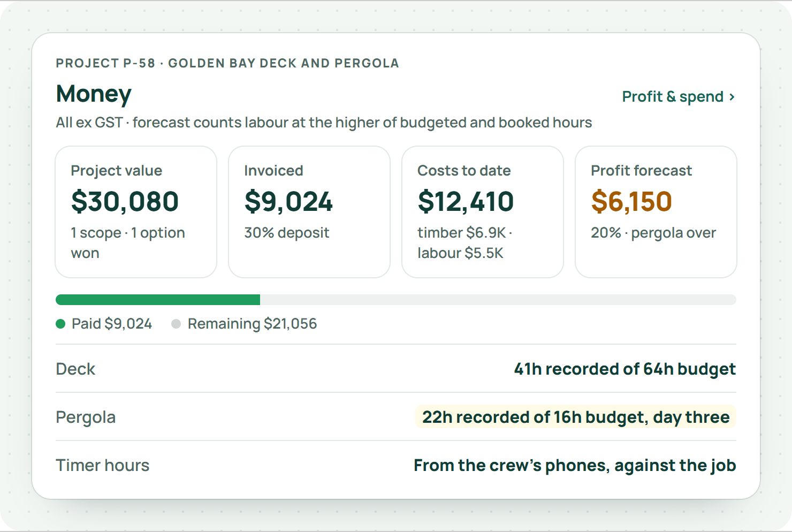The width and height of the screenshot is (792, 532).
Task: Click the green paid progress bar segment
Action: pos(158,300)
